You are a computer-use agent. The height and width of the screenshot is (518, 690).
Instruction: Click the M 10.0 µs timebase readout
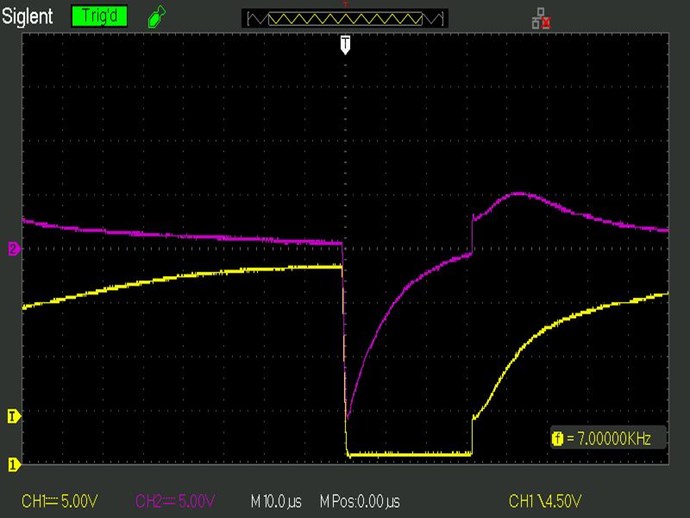pyautogui.click(x=276, y=499)
